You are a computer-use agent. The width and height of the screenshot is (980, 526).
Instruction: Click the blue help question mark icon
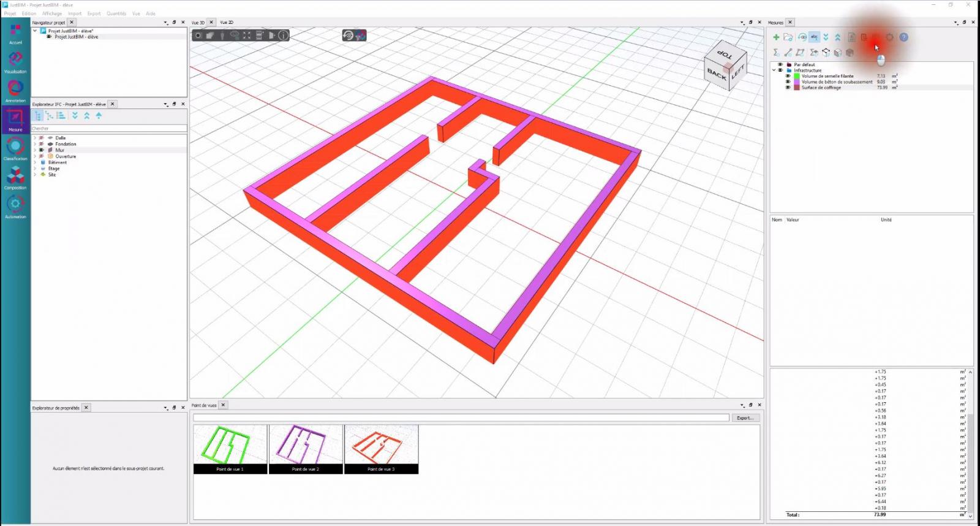point(903,37)
